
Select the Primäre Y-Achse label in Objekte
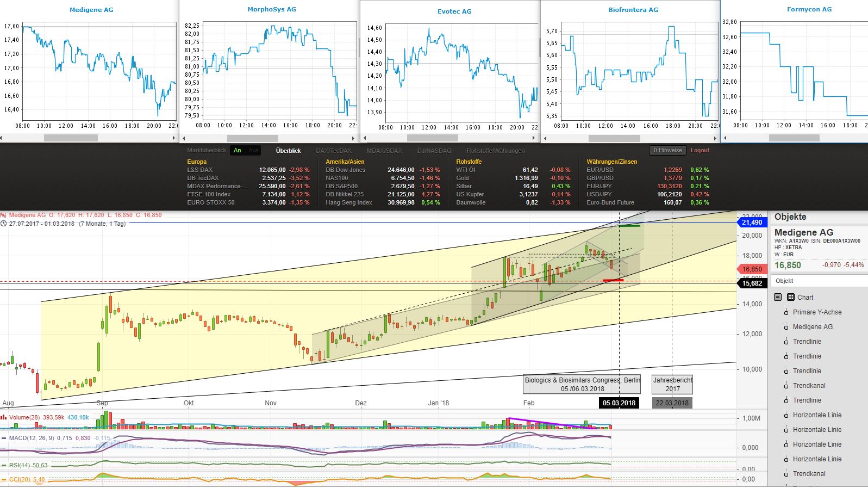point(817,312)
